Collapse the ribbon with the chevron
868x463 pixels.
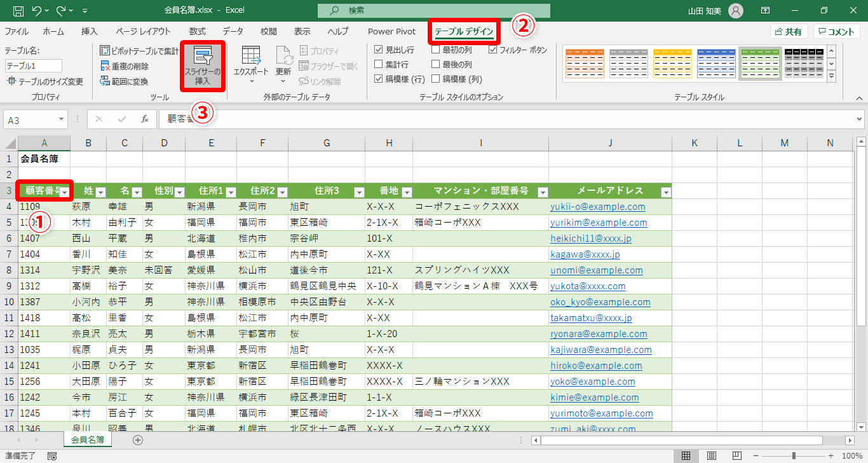click(859, 98)
